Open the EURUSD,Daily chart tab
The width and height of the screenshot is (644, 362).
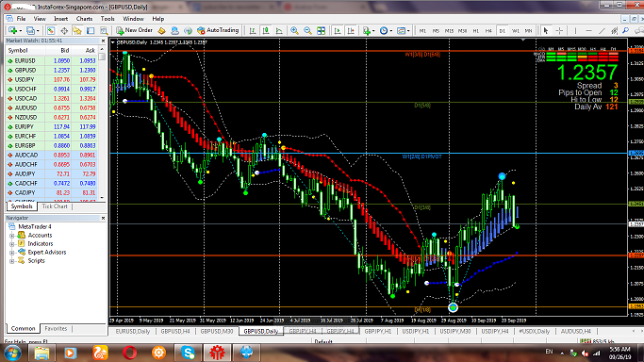tap(133, 331)
